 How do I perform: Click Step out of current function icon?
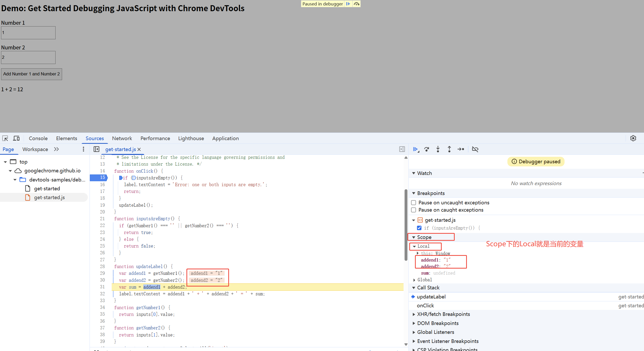(x=449, y=149)
